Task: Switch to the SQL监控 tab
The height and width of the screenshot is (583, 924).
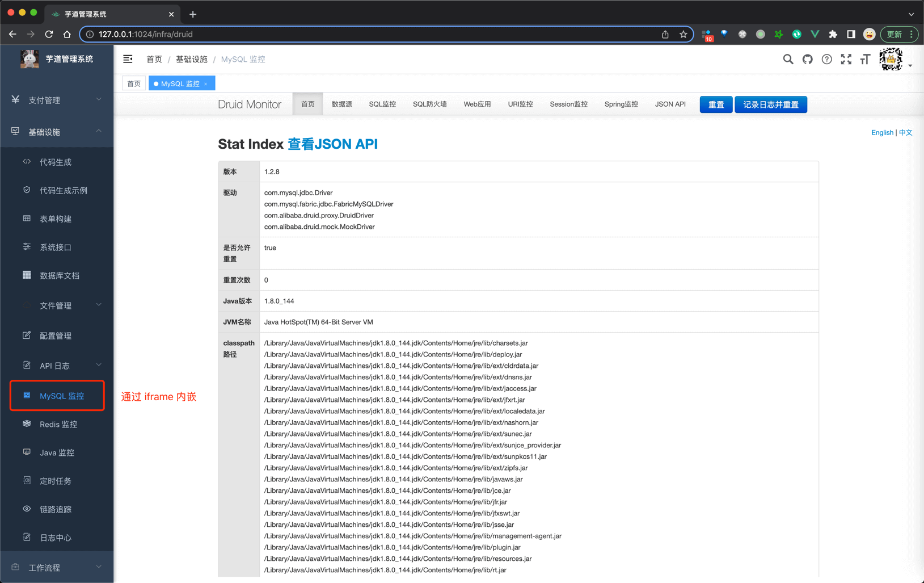Action: tap(382, 104)
